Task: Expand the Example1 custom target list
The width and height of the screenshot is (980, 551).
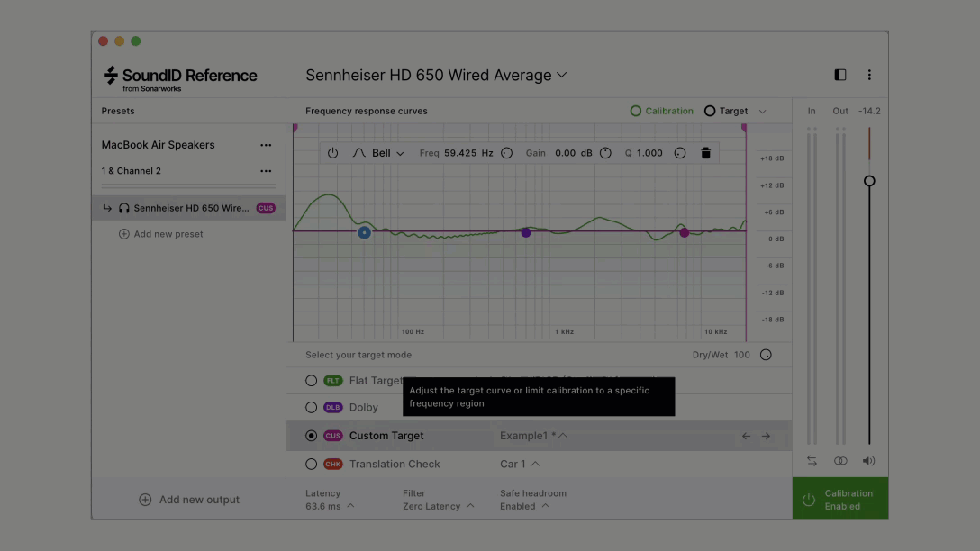Action: (x=534, y=436)
